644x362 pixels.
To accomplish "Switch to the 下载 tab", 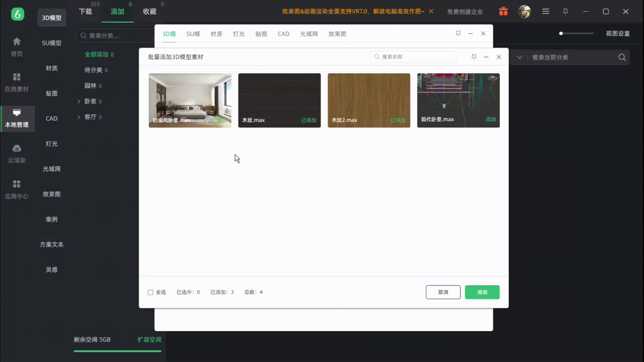I will click(x=85, y=11).
